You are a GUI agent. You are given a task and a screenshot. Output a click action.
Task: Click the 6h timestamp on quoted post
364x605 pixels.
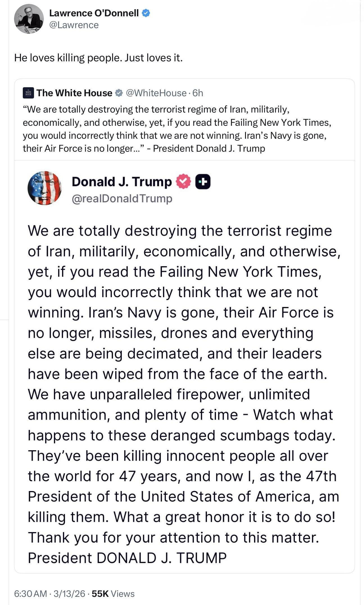(198, 93)
